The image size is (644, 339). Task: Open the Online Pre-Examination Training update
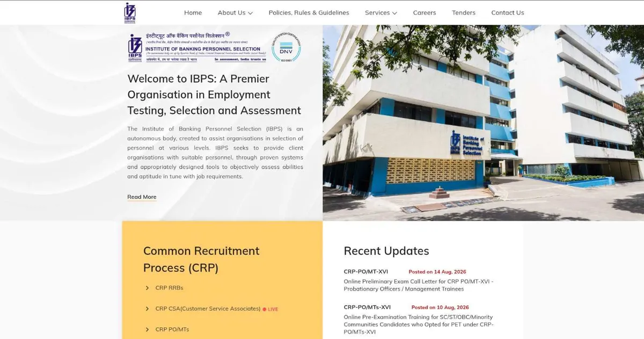click(419, 324)
